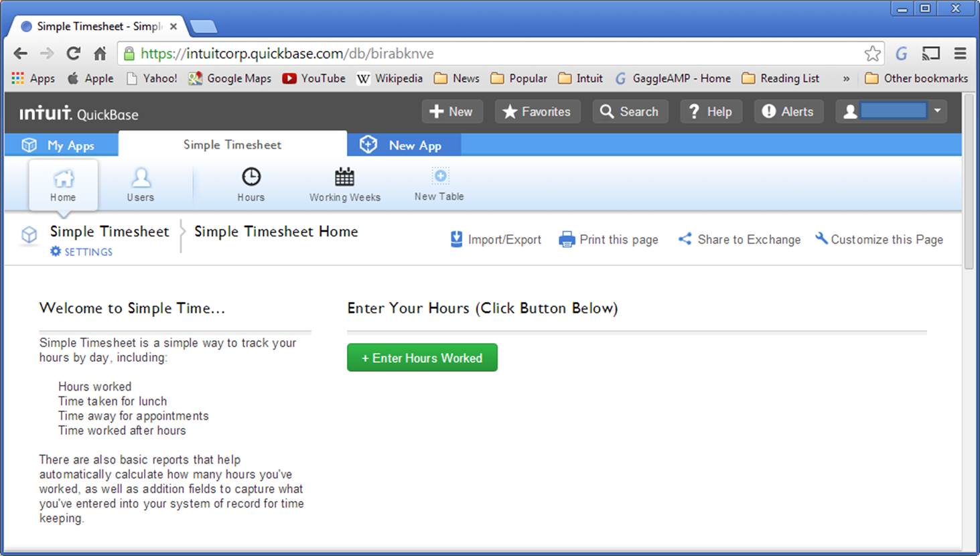Click the Search button

630,112
